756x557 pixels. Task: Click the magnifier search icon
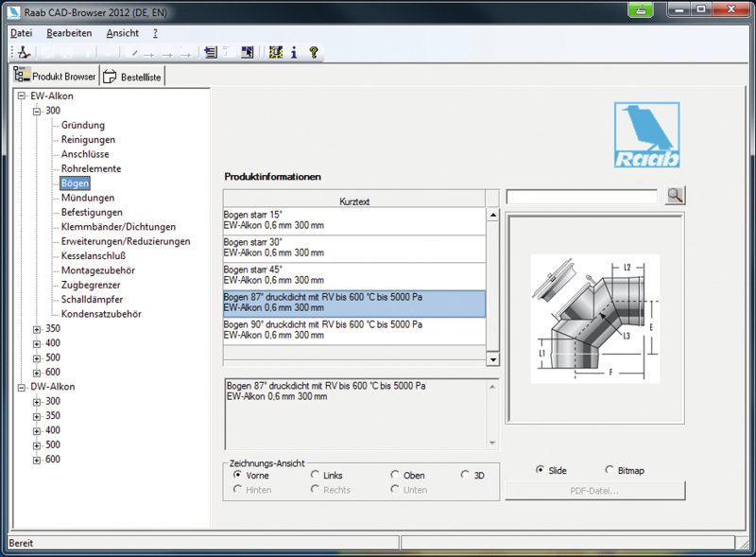point(675,196)
